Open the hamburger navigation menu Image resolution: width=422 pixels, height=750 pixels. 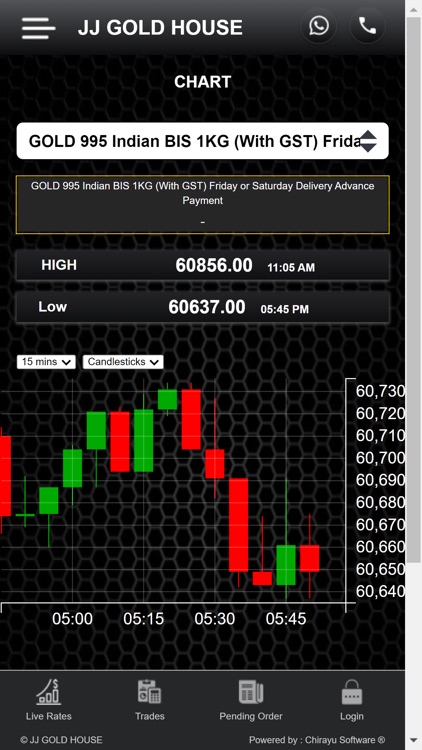(x=38, y=28)
